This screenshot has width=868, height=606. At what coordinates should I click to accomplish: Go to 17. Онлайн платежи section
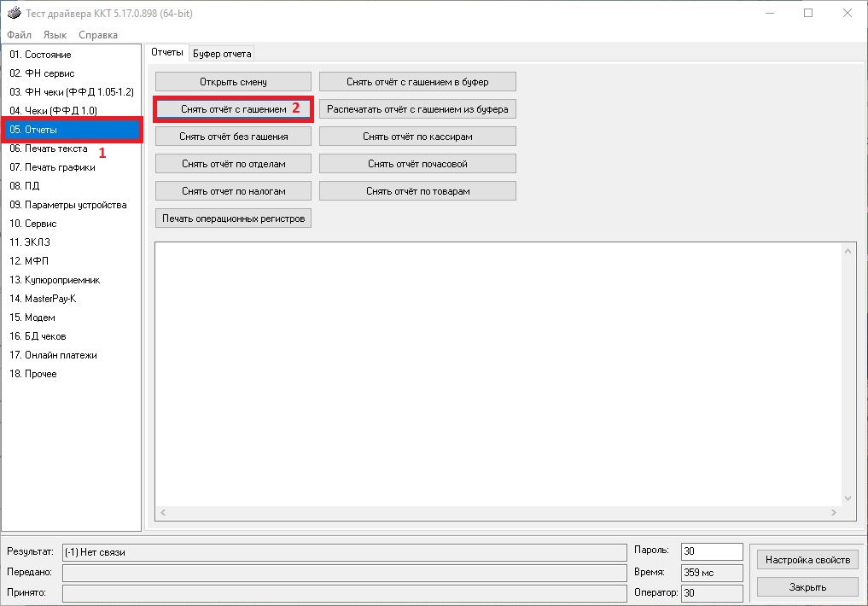pyautogui.click(x=53, y=355)
